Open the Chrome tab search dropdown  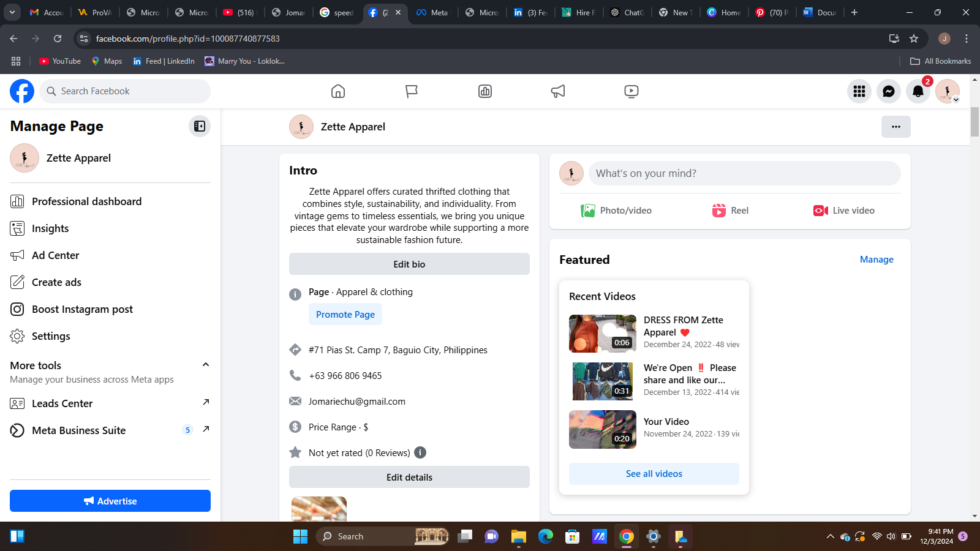12,12
